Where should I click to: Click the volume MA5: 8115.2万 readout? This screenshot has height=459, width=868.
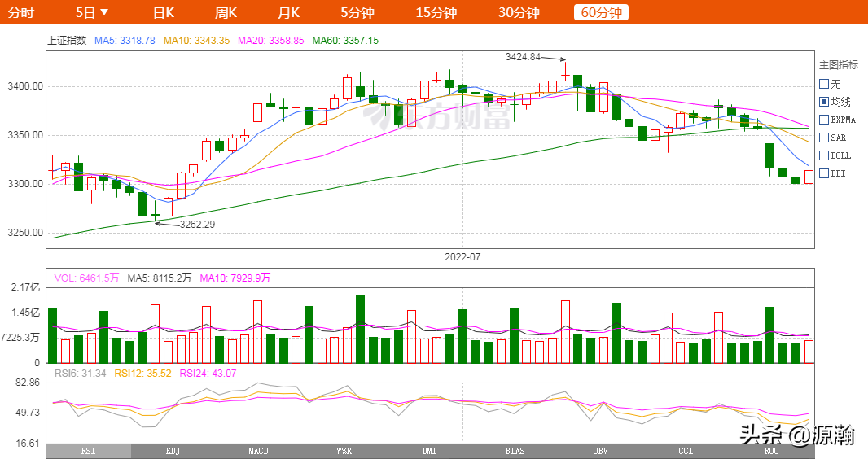coord(160,278)
